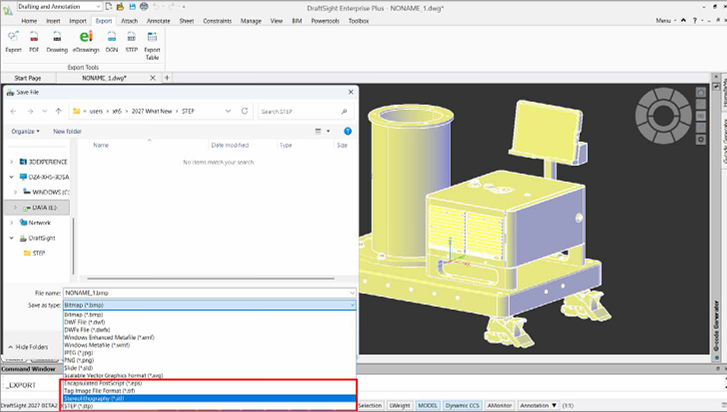This screenshot has width=727, height=412.
Task: Click the DraftSight application logo
Action: click(x=7, y=9)
